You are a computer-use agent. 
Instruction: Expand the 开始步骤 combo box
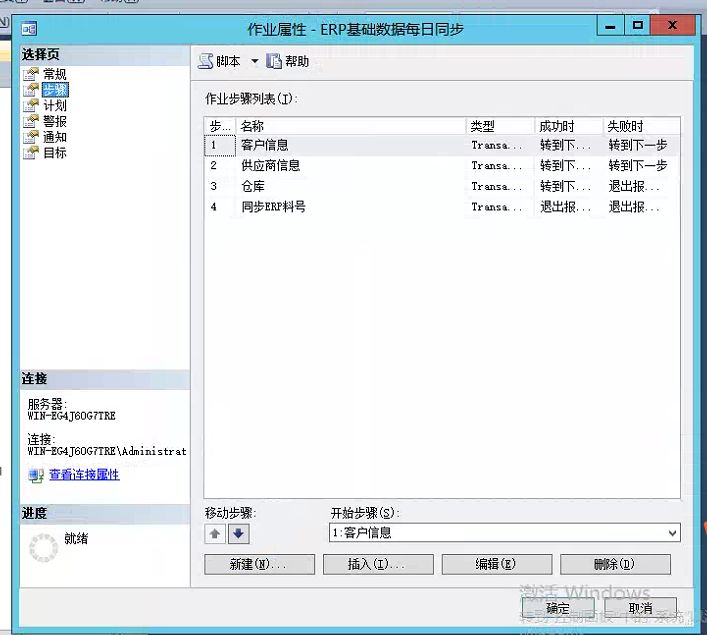(x=671, y=533)
